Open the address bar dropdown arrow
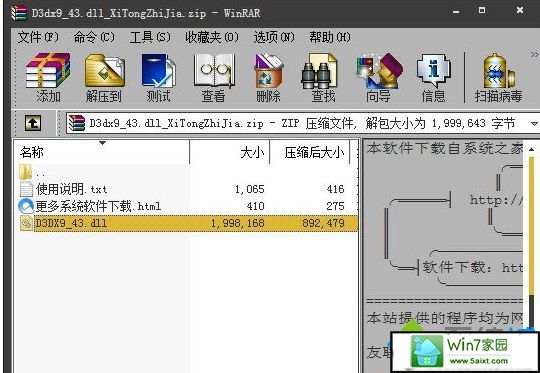The image size is (540, 373). [x=534, y=123]
